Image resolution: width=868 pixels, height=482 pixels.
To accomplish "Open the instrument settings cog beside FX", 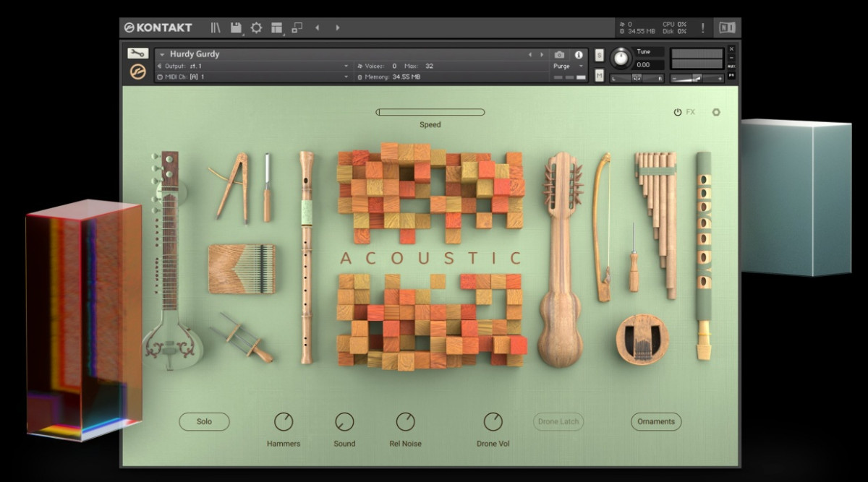I will [716, 112].
